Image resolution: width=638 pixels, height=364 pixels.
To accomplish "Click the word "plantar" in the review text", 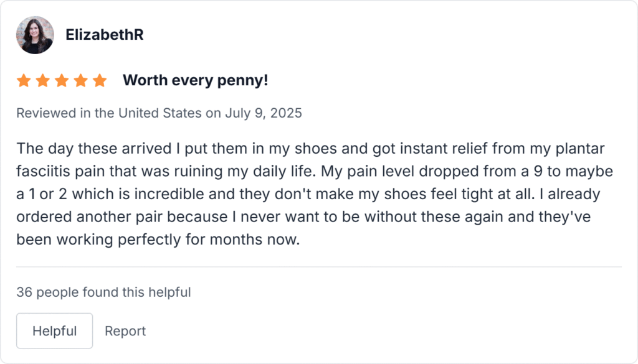I will click(583, 149).
